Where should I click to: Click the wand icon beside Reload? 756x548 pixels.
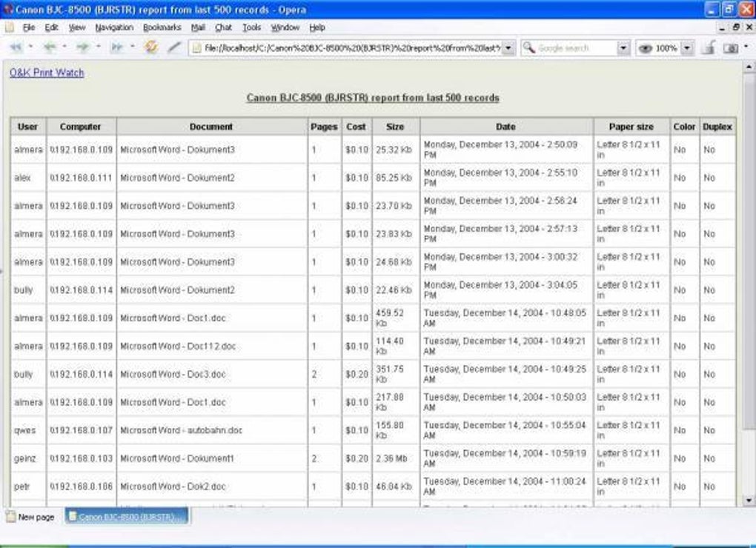click(174, 47)
